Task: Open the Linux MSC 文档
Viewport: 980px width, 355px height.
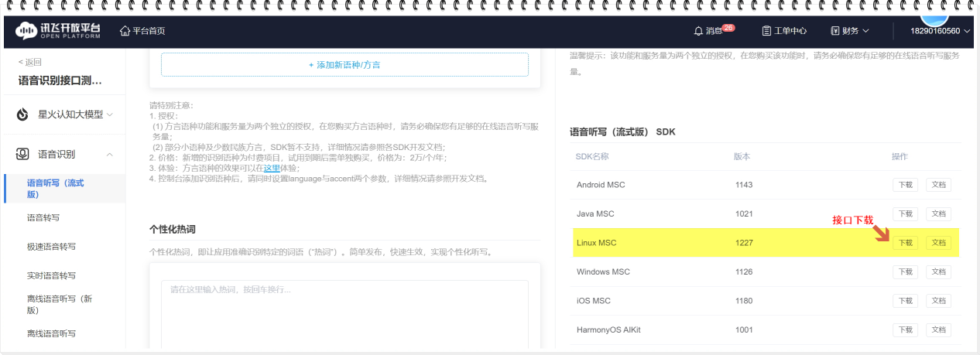Action: pyautogui.click(x=938, y=243)
